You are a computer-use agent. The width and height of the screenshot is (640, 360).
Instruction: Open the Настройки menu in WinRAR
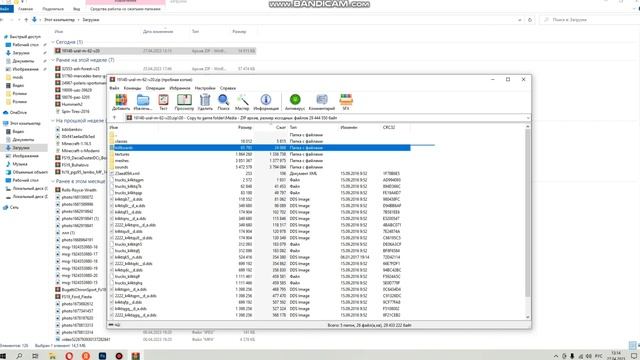click(205, 88)
